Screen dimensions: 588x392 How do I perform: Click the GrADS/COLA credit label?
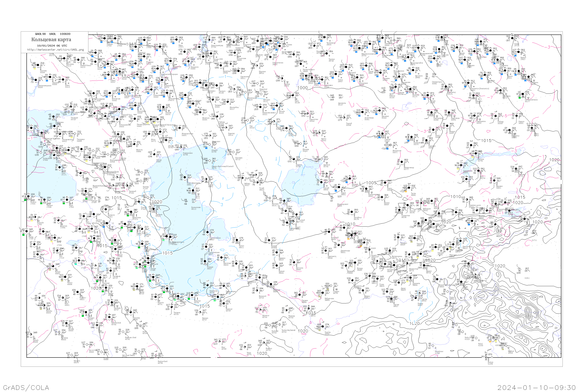pos(26,387)
